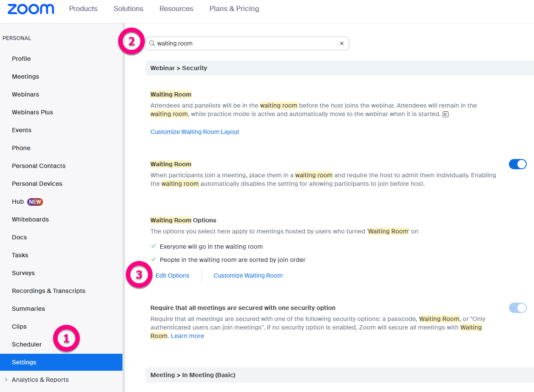Toggle the require security option switch
This screenshot has height=392, width=534.
click(x=517, y=308)
